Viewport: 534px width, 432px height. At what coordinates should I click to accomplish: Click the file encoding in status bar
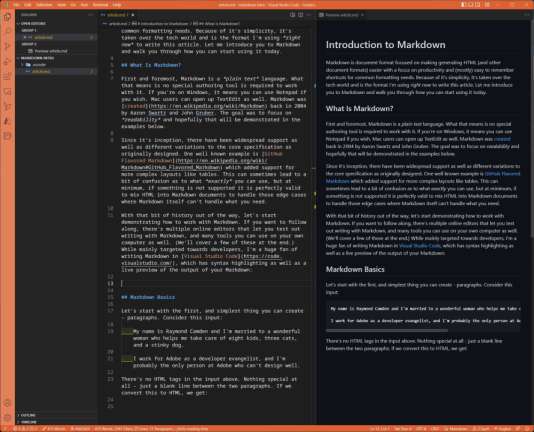[x=421, y=429]
